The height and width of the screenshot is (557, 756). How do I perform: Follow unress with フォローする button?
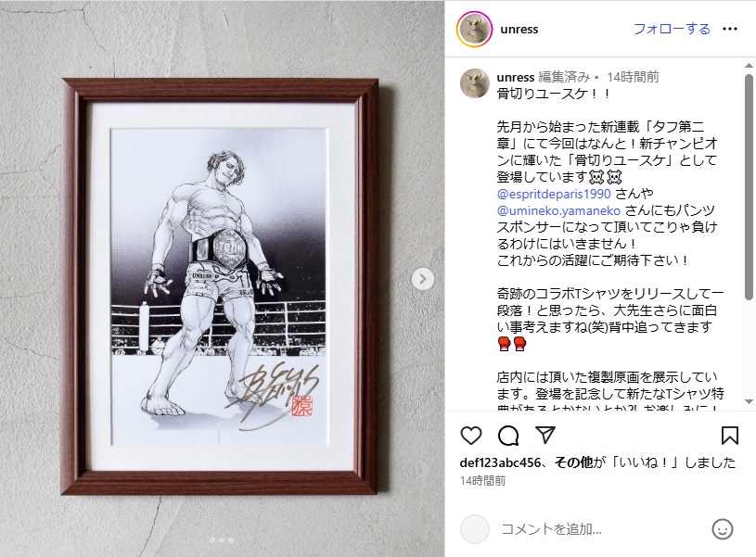(x=672, y=29)
